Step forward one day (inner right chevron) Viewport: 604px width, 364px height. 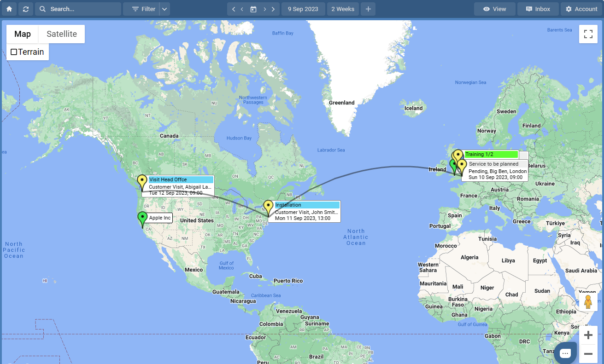pos(265,9)
